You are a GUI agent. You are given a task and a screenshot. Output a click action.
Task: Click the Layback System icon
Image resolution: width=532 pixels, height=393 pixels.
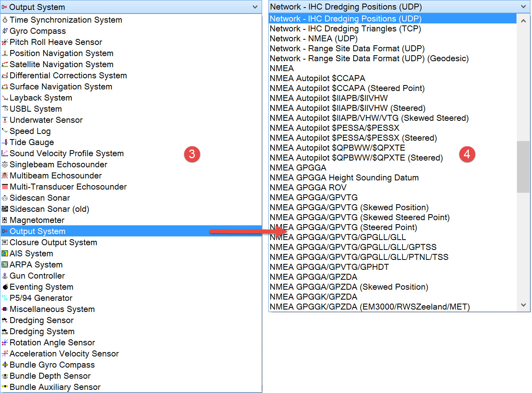[5, 98]
